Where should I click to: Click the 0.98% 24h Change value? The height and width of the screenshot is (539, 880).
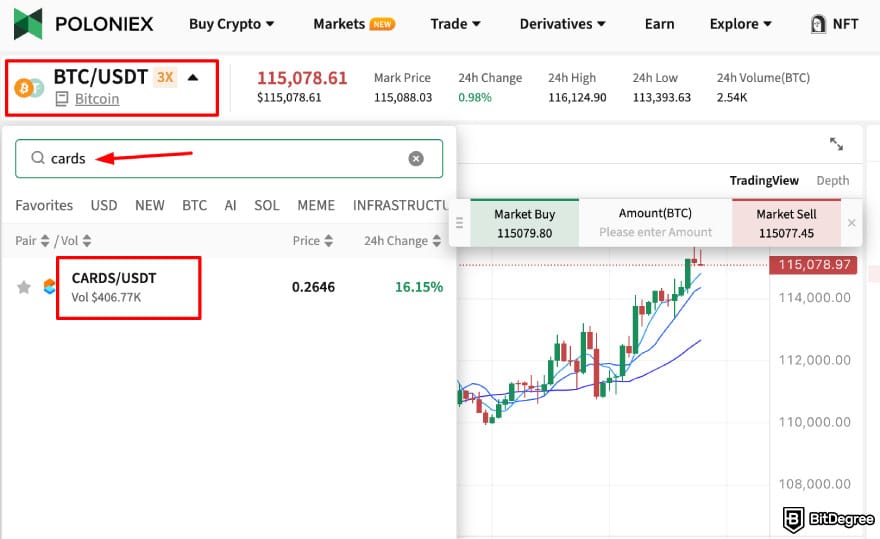475,98
